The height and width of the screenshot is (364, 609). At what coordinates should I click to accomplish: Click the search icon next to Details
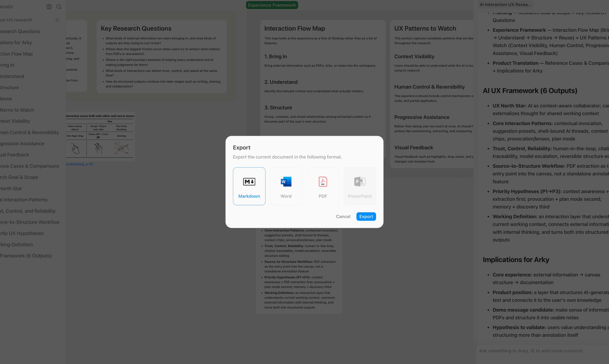point(59,7)
